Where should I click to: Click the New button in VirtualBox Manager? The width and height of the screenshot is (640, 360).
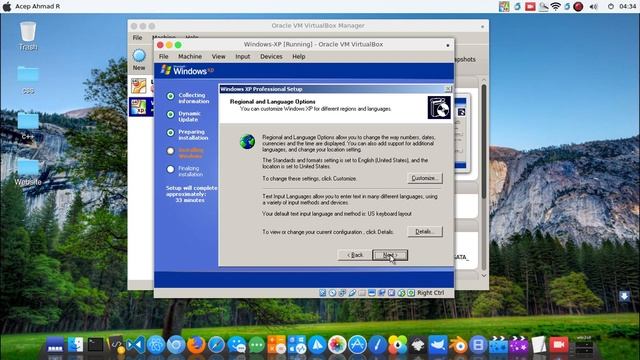[139, 60]
